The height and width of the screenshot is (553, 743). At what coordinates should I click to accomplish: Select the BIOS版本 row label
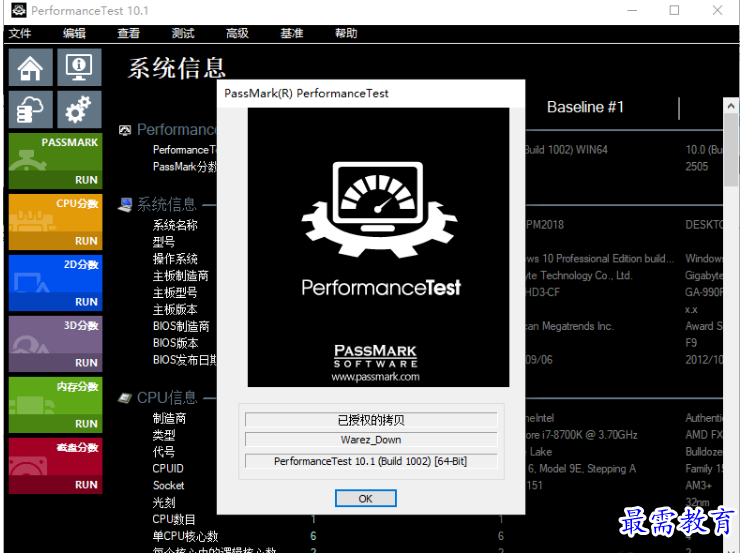(x=175, y=343)
